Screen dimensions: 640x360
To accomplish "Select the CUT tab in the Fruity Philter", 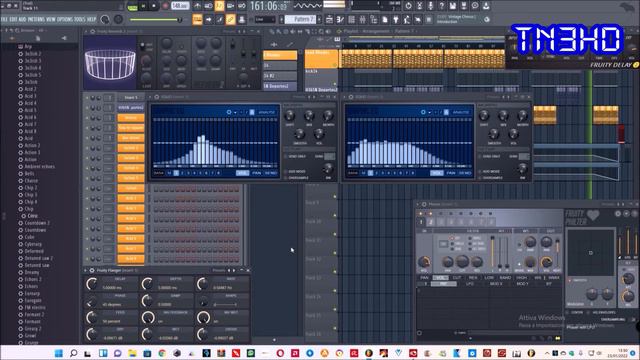I will pyautogui.click(x=457, y=278).
